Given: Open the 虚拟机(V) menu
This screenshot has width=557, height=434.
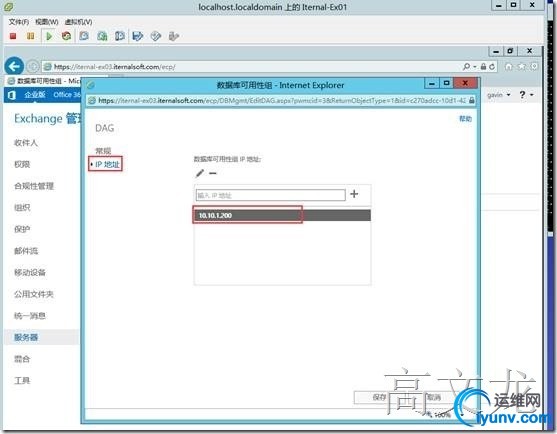Looking at the screenshot, I should tap(79, 22).
